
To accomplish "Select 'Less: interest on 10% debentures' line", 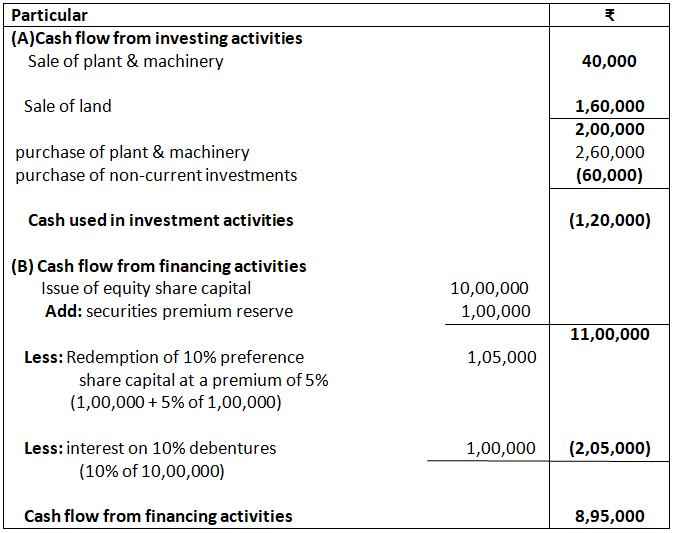I will [x=150, y=448].
